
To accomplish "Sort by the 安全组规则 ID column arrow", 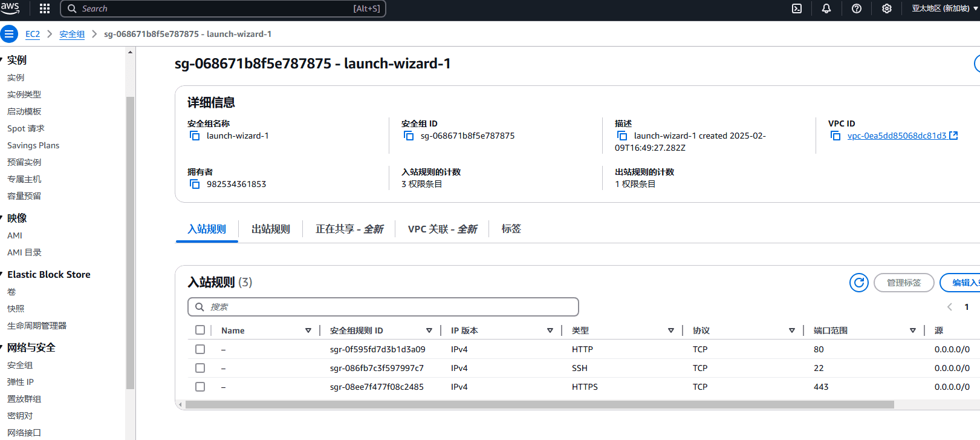I will [x=429, y=330].
